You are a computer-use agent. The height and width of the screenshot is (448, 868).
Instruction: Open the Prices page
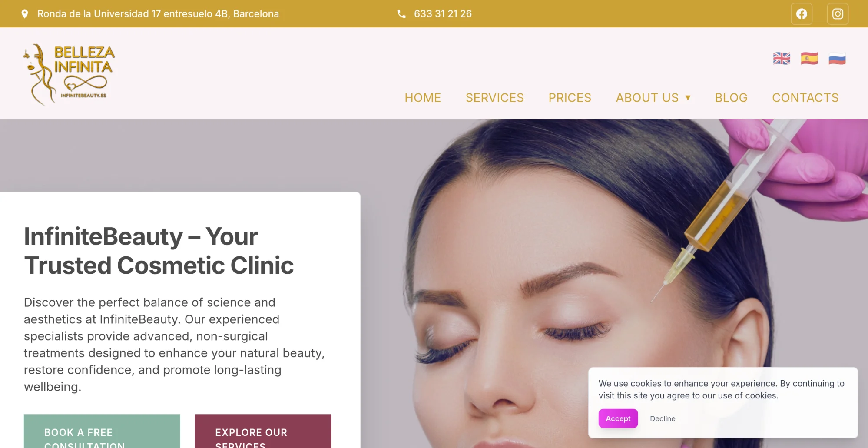[x=570, y=98]
